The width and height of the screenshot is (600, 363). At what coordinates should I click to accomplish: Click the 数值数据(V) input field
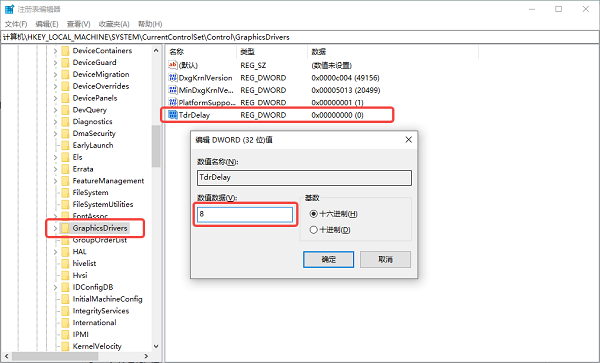tap(245, 215)
